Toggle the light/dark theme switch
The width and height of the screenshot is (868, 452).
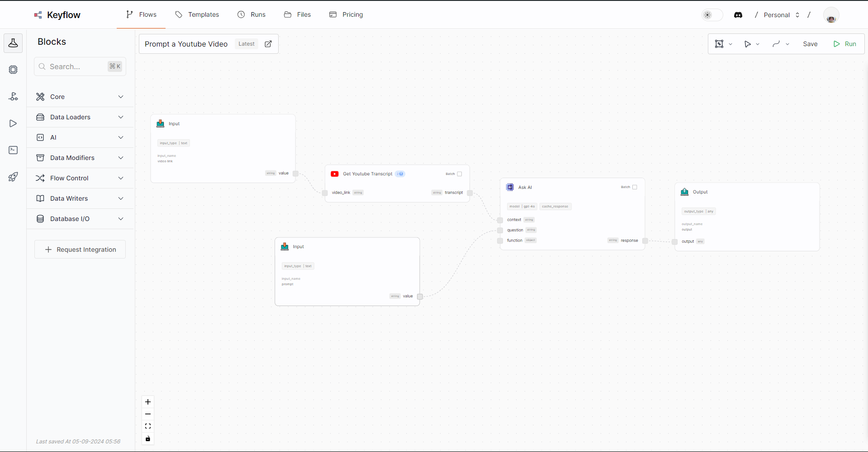(712, 15)
